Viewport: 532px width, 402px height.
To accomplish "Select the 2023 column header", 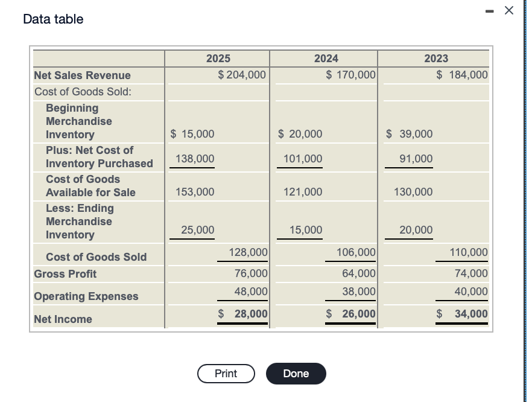I will click(x=435, y=59).
